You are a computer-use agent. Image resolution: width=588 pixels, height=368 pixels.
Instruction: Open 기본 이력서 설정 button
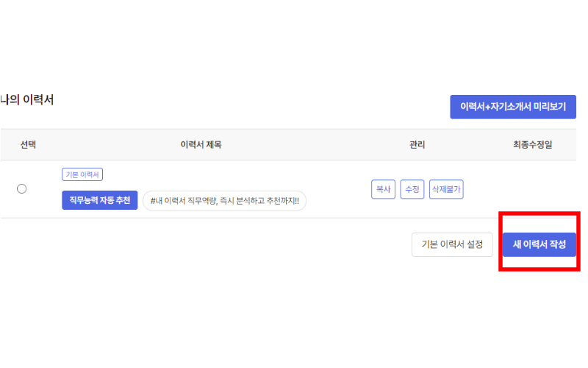click(452, 244)
